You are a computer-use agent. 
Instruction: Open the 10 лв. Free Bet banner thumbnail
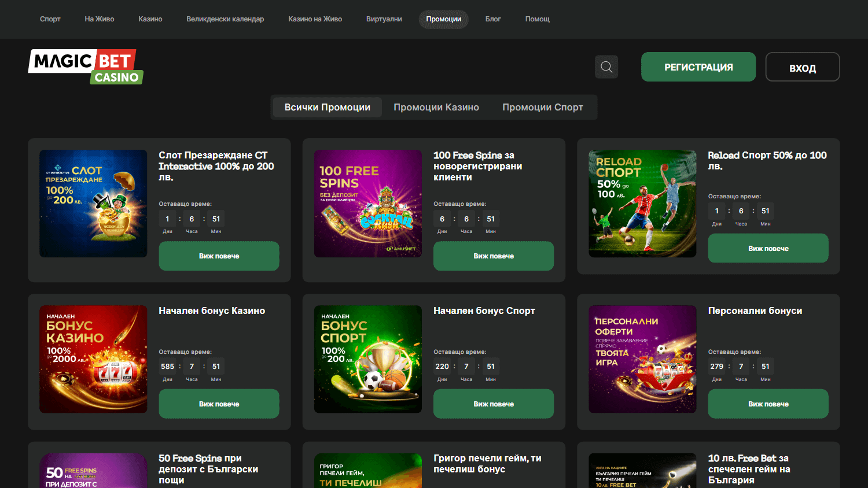[x=642, y=471]
